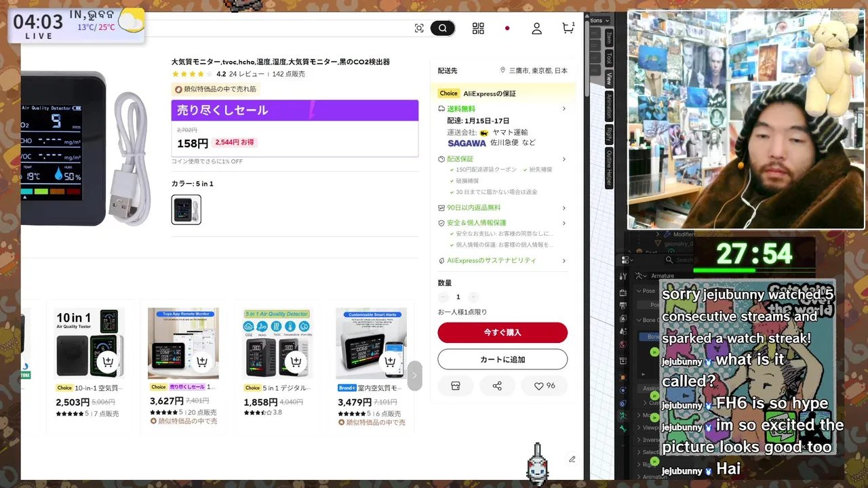This screenshot has width=868, height=488.
Task: Open Blender Object properties orange square icon
Action: click(623, 377)
